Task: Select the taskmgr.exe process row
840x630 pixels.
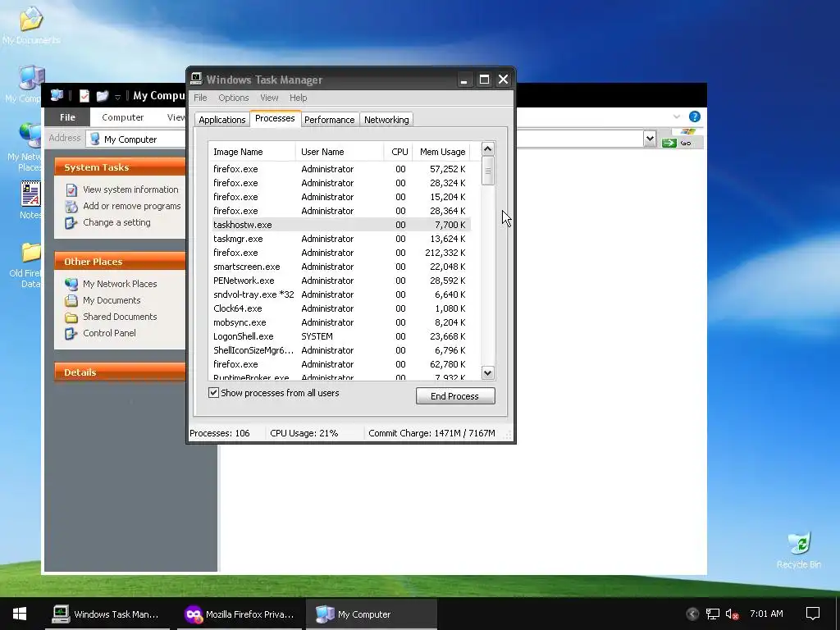Action: pos(340,239)
